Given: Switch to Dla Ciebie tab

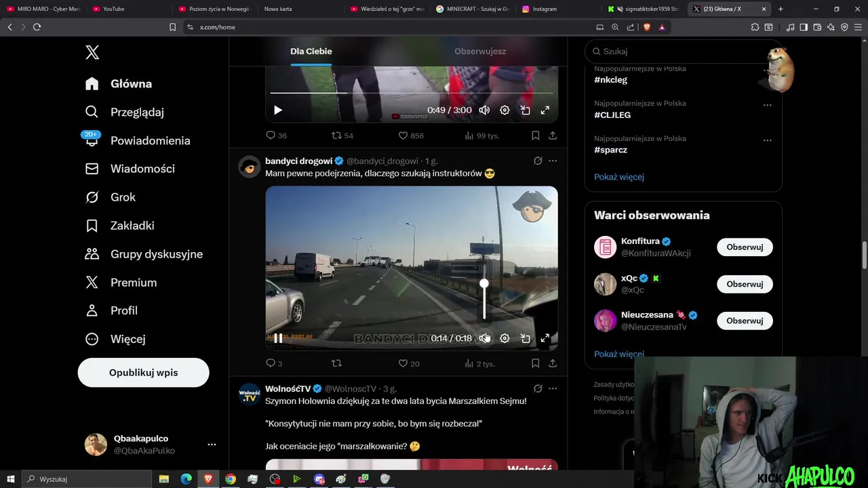Looking at the screenshot, I should point(311,52).
